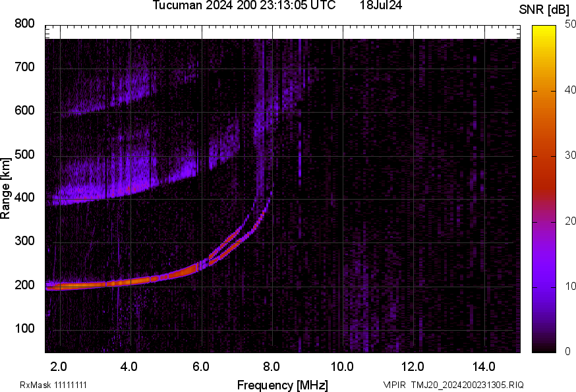
Task: Click the range axis tick '400'
Action: [24, 198]
